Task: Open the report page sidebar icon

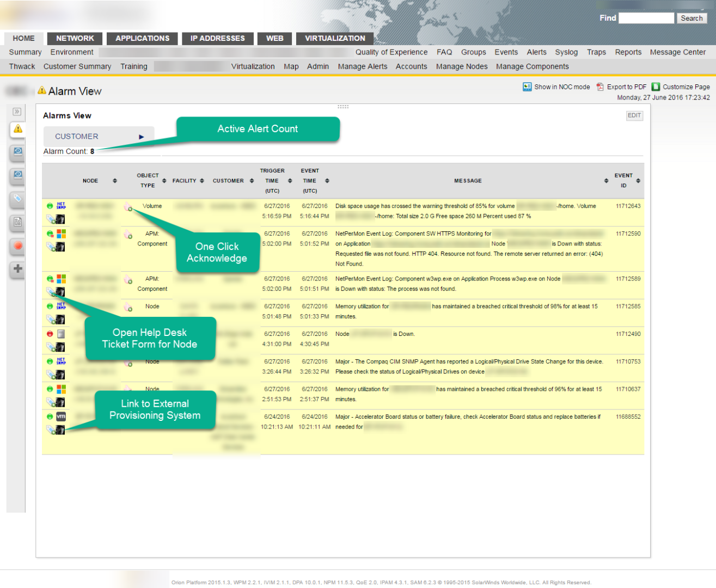Action: [18, 222]
